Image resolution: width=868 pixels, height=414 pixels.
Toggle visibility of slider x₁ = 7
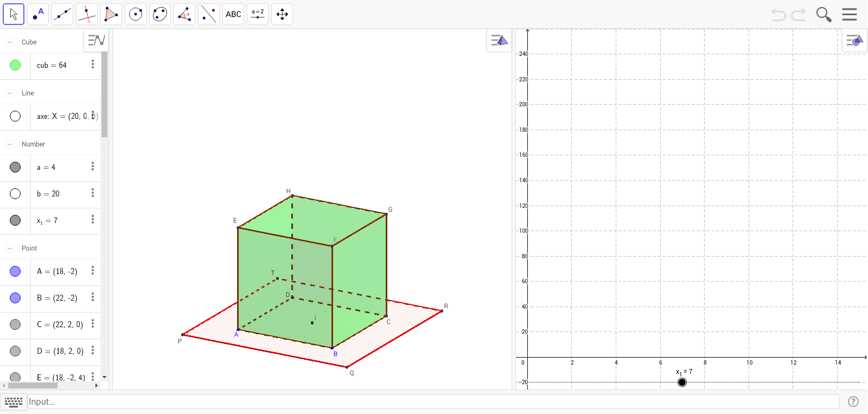15,220
